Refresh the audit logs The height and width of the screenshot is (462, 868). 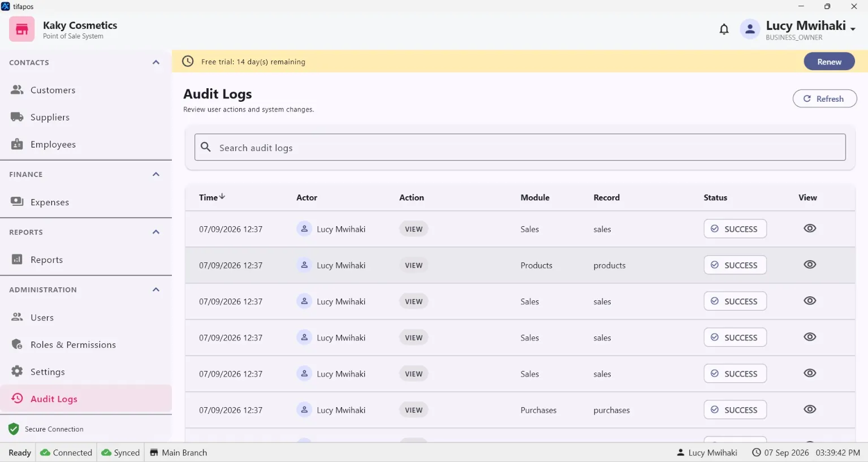(x=824, y=98)
